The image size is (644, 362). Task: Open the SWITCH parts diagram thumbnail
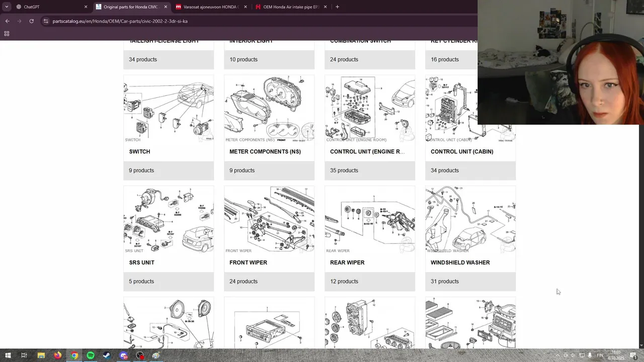169,109
